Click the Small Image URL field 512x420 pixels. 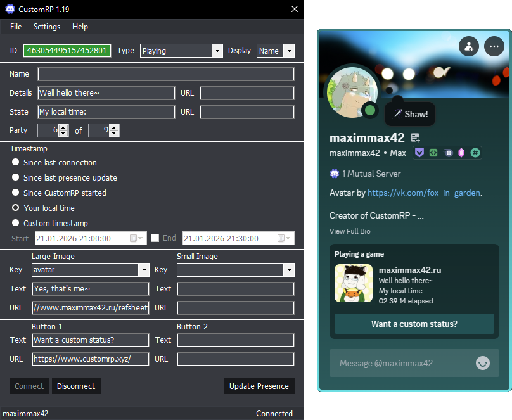click(x=236, y=308)
